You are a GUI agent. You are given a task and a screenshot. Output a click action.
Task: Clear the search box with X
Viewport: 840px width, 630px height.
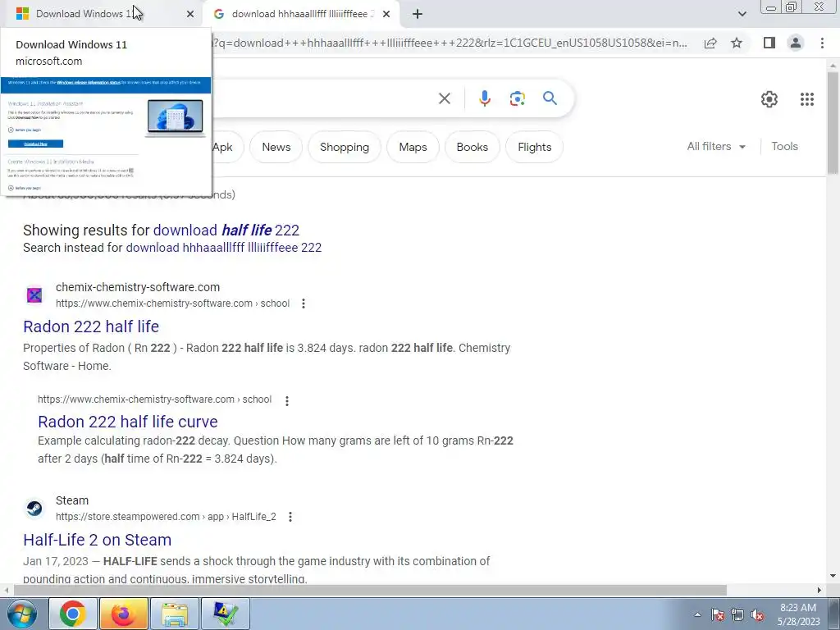click(444, 98)
